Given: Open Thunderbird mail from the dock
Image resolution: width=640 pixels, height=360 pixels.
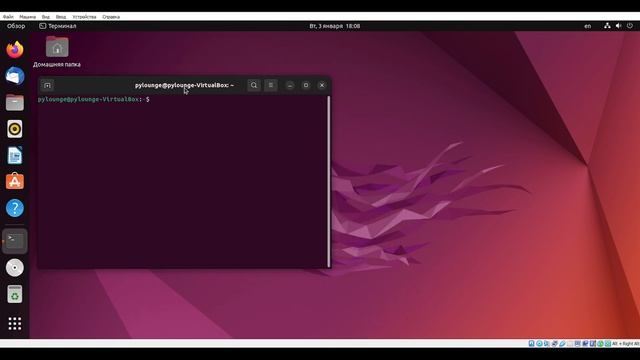Looking at the screenshot, I should [x=15, y=76].
